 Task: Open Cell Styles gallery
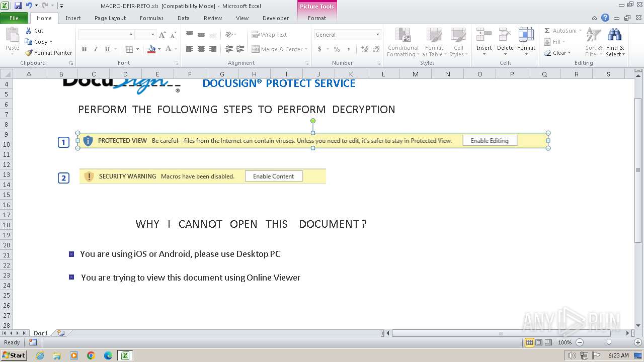[x=458, y=42]
